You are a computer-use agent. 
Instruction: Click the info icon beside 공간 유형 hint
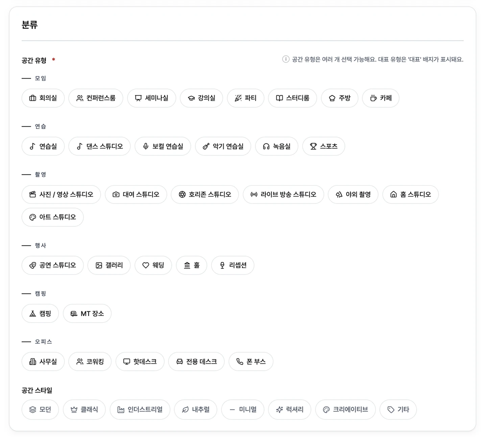tap(286, 59)
